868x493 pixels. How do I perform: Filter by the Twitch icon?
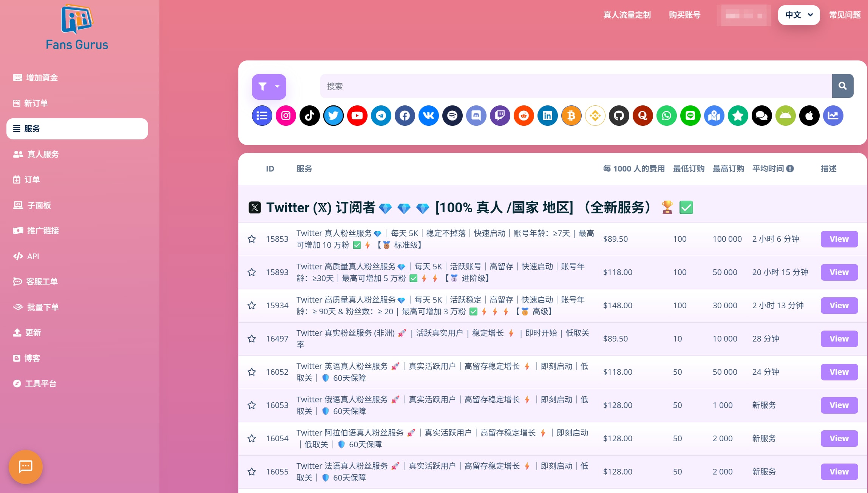pos(500,116)
